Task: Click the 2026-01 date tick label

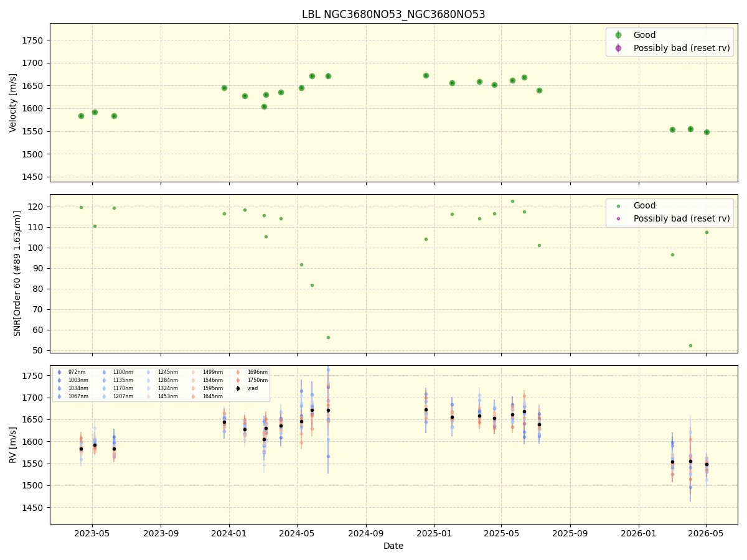Action: click(x=639, y=533)
